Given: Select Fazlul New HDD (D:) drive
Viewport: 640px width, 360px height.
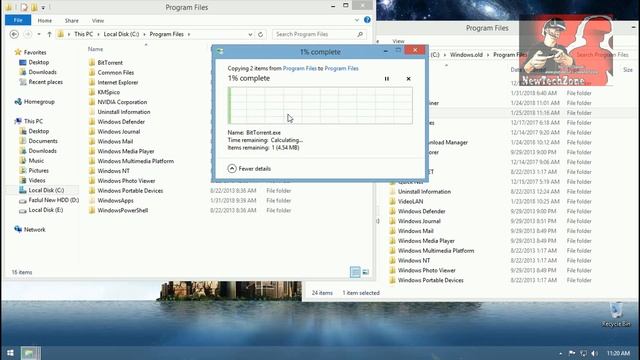Looking at the screenshot, I should coord(53,200).
